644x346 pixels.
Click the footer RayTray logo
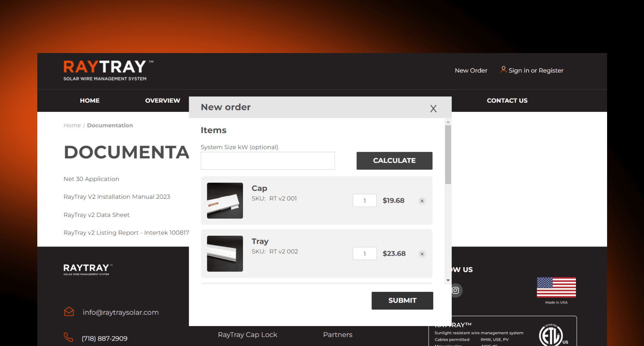(88, 269)
